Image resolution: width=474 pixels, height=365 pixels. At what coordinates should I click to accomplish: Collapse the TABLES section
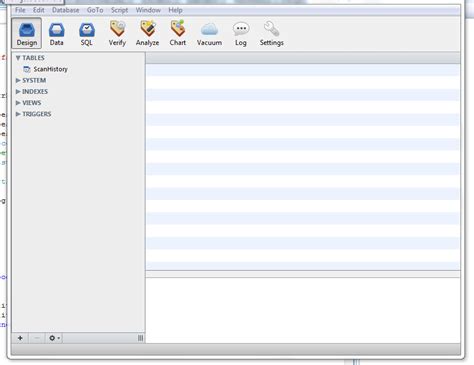click(18, 58)
